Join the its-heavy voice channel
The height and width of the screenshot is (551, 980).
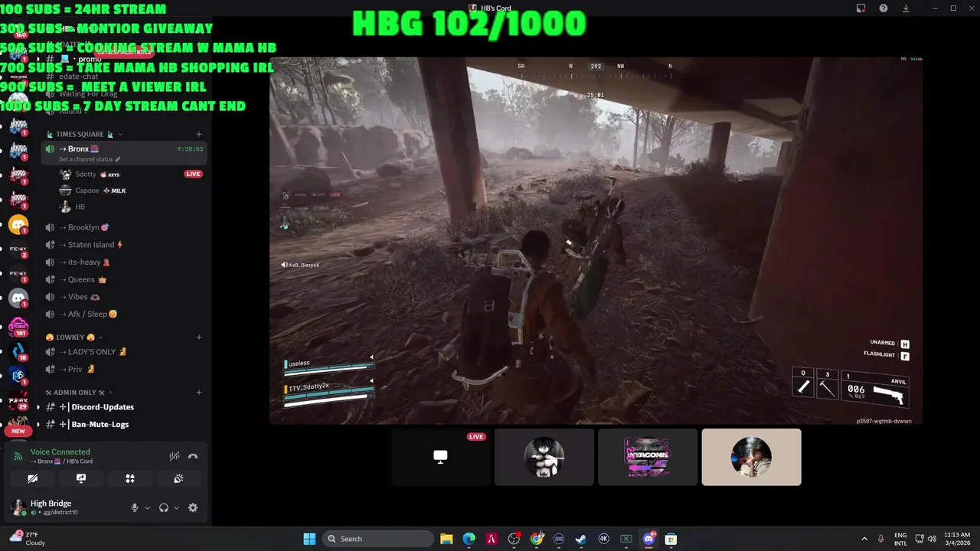[x=122, y=262]
